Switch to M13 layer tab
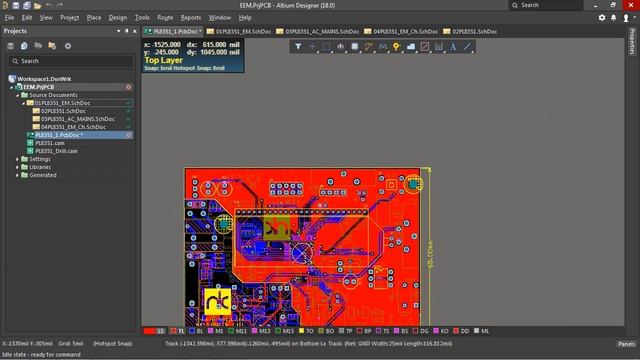The image size is (640, 360). click(x=261, y=331)
